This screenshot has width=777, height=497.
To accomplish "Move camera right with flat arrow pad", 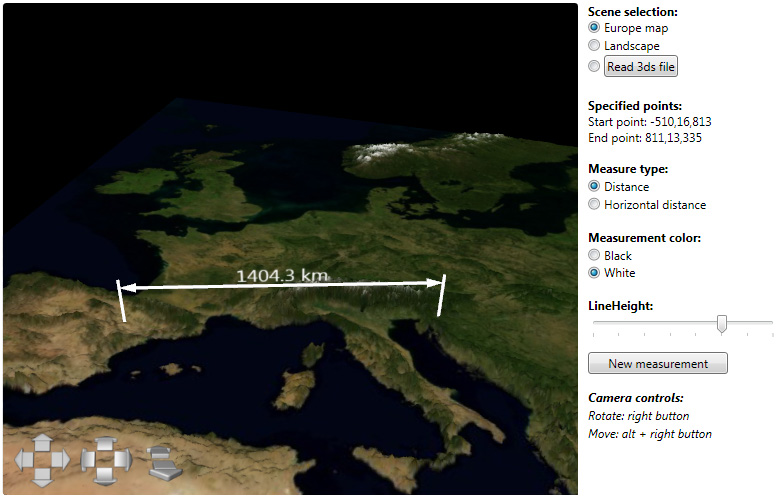I will (x=60, y=460).
